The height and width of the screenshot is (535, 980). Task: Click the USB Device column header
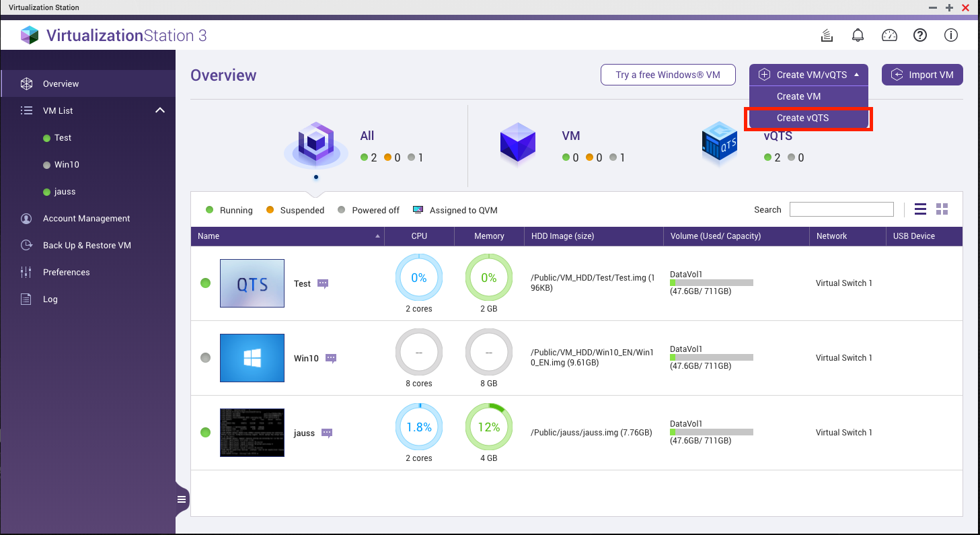point(924,236)
